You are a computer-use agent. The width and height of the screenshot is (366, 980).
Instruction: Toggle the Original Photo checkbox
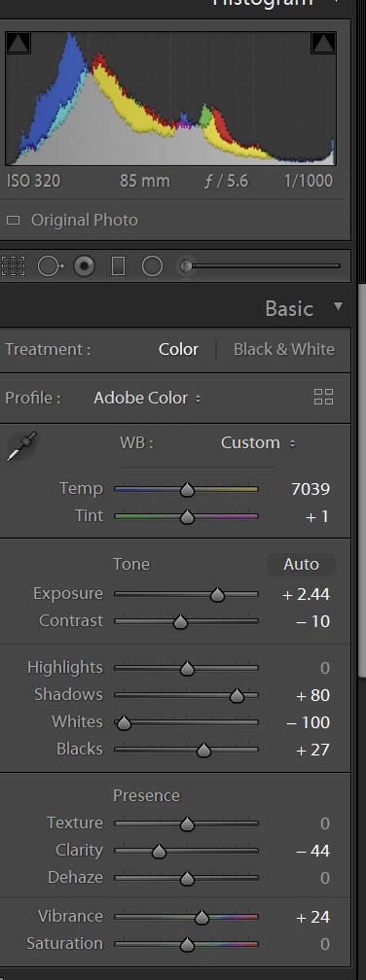click(x=13, y=220)
